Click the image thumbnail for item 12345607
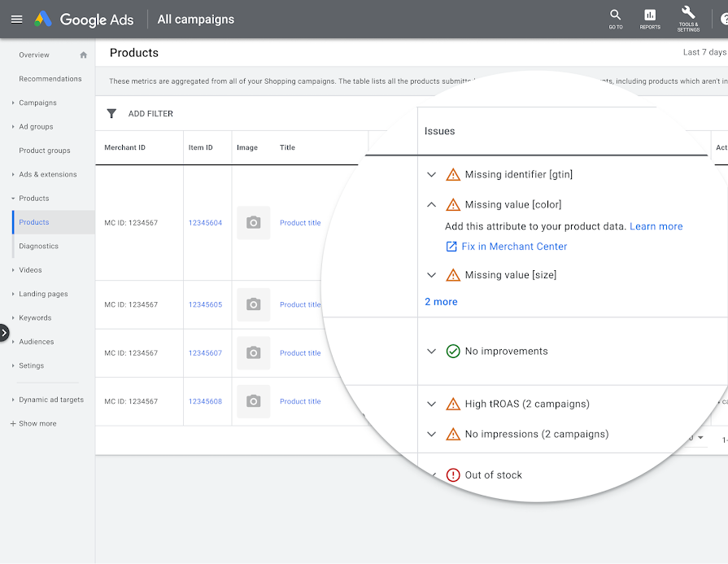The width and height of the screenshot is (728, 564). [254, 353]
